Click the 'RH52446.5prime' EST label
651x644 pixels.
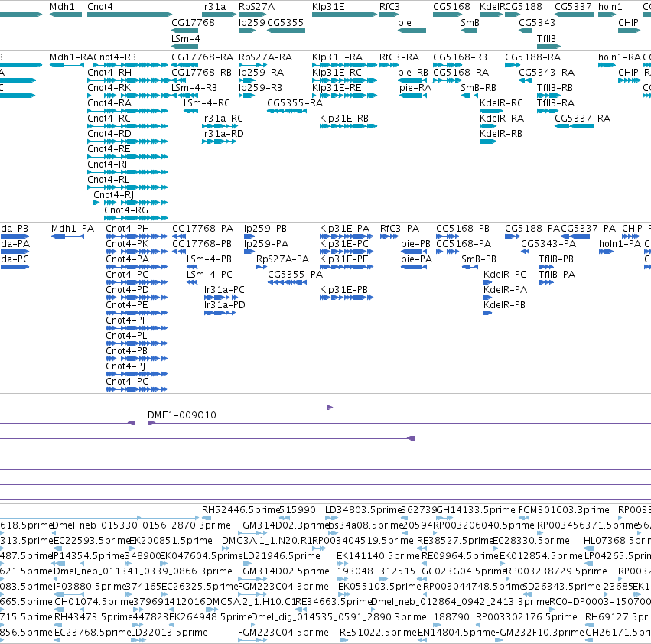coord(240,510)
